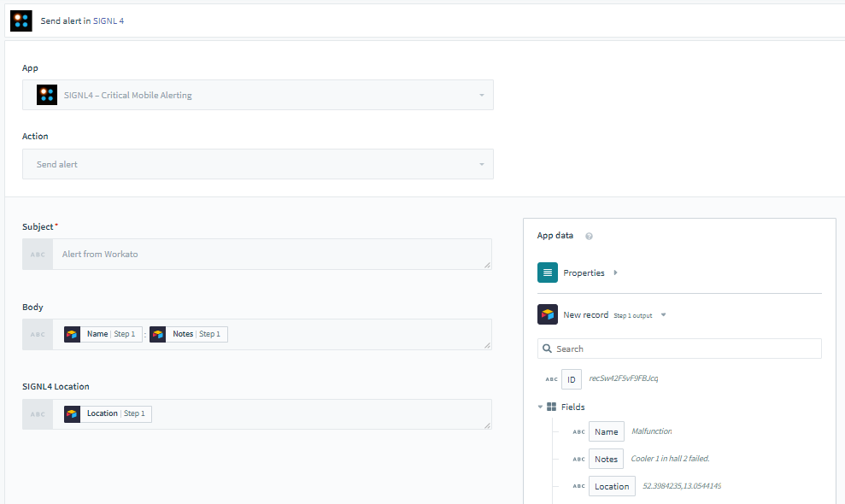Select the ID datapill
Screen dimensions: 845x504
[572, 379]
